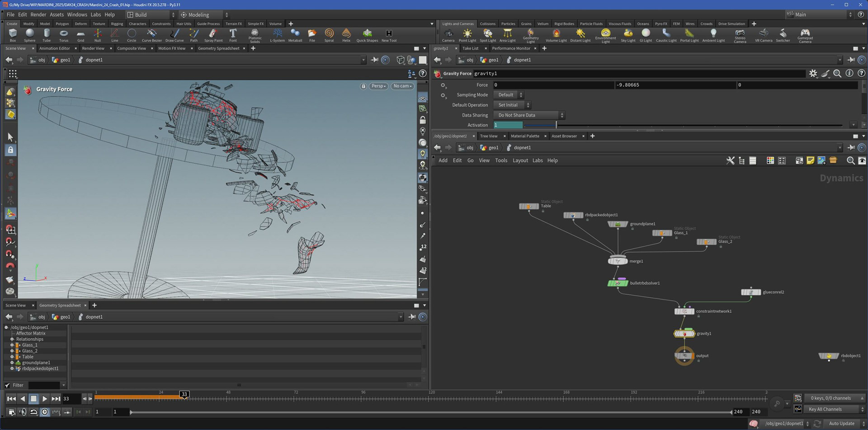Adjust the Activation slider

click(x=556, y=125)
